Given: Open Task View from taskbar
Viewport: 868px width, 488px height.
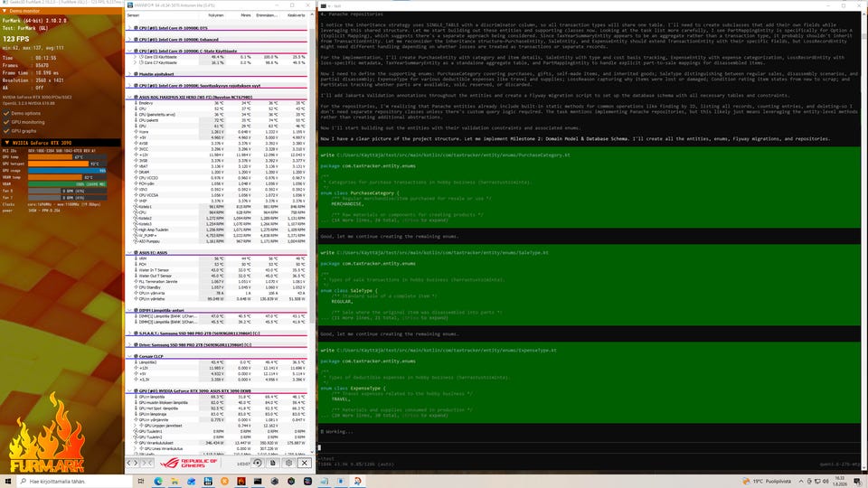Looking at the screenshot, I should (141, 482).
